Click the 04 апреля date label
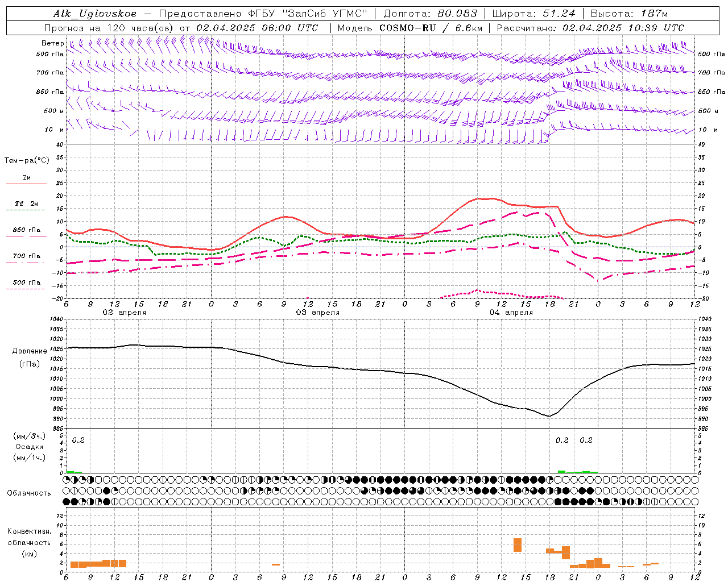Screen dimensions: 728x582 pyautogui.click(x=511, y=313)
